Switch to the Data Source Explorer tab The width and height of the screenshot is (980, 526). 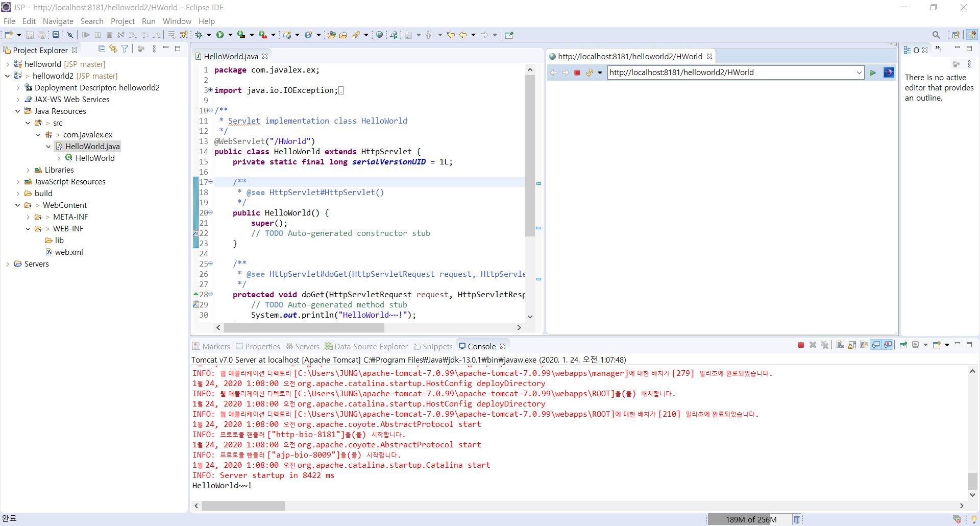click(x=366, y=346)
